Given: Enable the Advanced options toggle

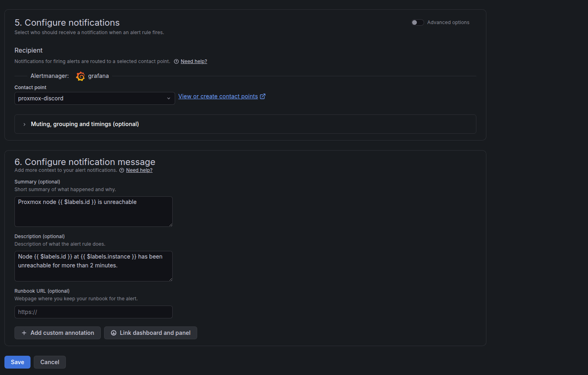Looking at the screenshot, I should pyautogui.click(x=418, y=22).
